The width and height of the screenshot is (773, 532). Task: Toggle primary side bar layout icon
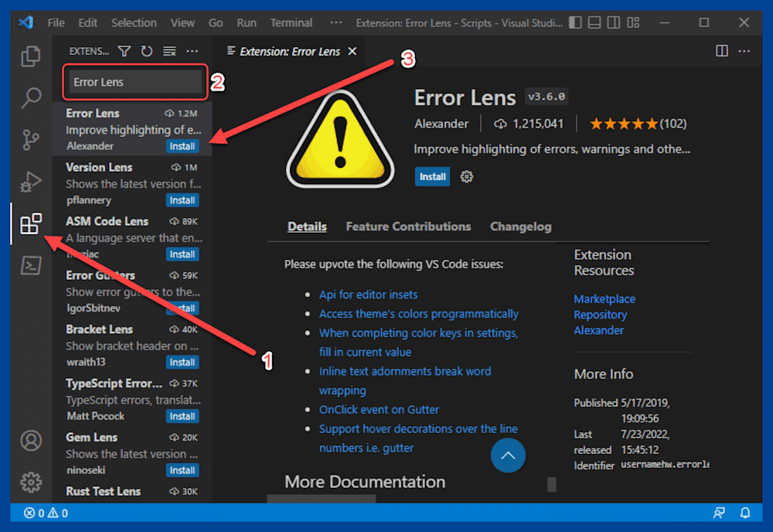(x=575, y=22)
